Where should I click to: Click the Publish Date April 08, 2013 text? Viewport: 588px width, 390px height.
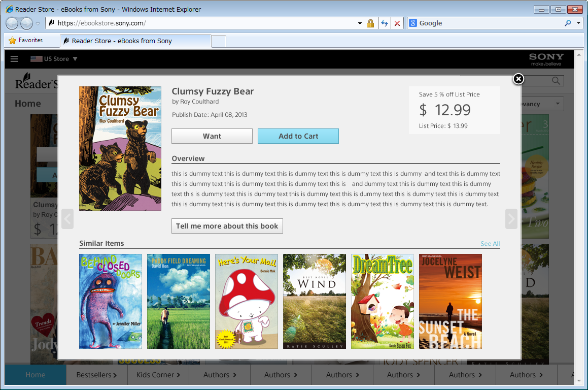tap(210, 115)
